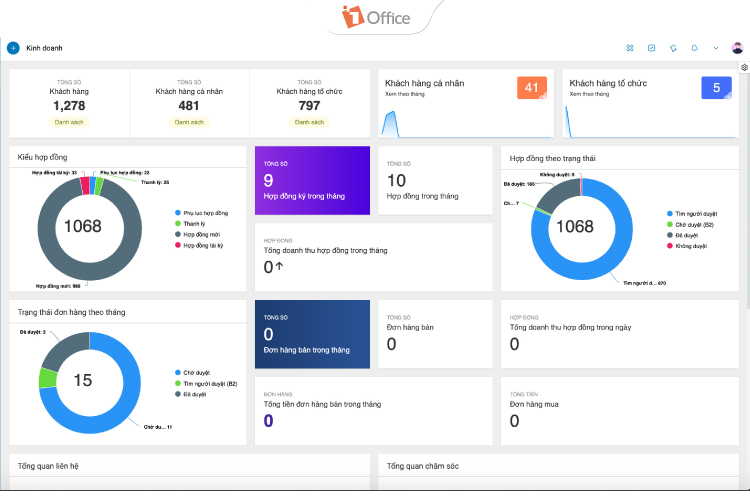The height and width of the screenshot is (500, 750).
Task: Toggle Không duyệt legend entry
Action: 687,246
